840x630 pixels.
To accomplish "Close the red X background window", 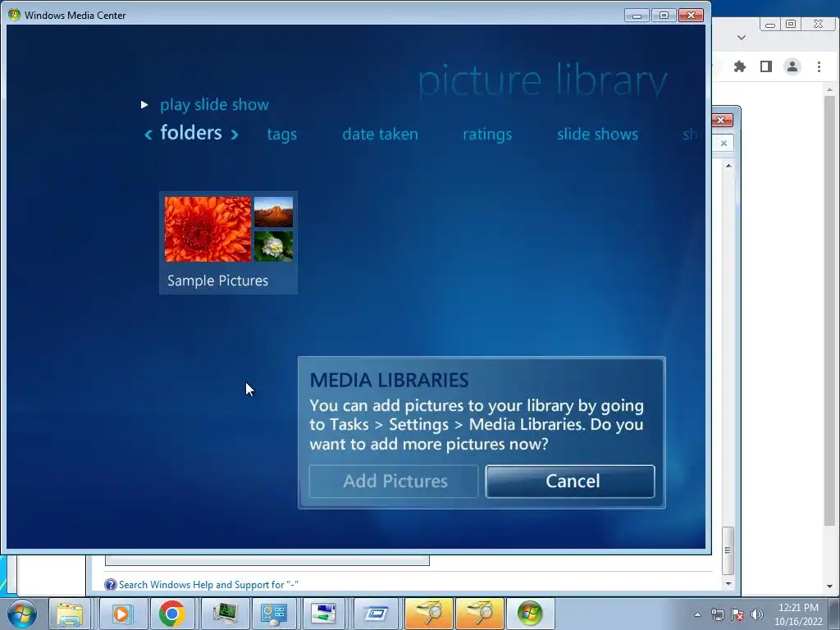I will click(x=721, y=120).
